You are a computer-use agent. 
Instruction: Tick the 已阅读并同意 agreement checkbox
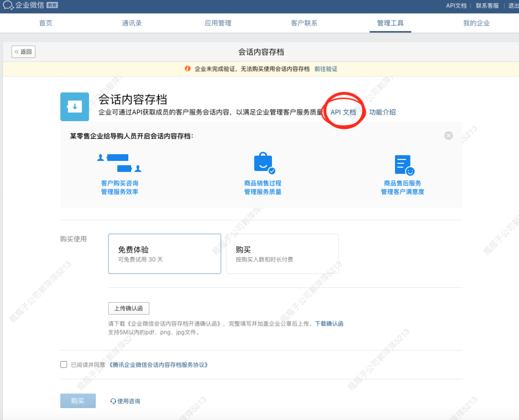63,364
